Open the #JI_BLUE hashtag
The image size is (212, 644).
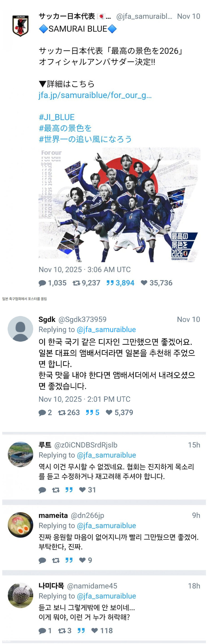click(x=57, y=117)
